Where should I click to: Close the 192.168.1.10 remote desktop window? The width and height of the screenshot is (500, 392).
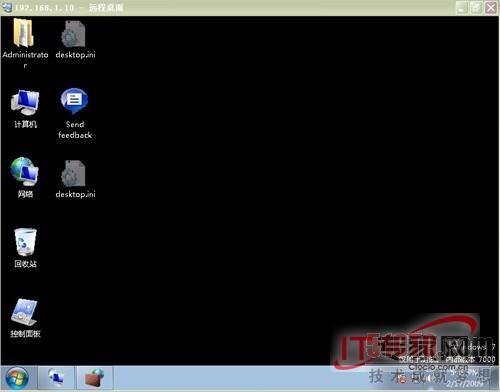pyautogui.click(x=491, y=8)
